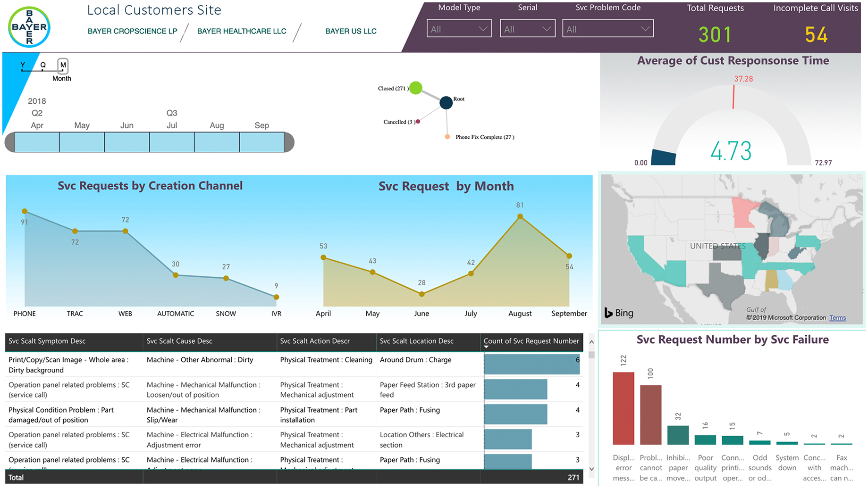Image resolution: width=868 pixels, height=489 pixels.
Task: Open the map Terms link
Action: pos(837,318)
